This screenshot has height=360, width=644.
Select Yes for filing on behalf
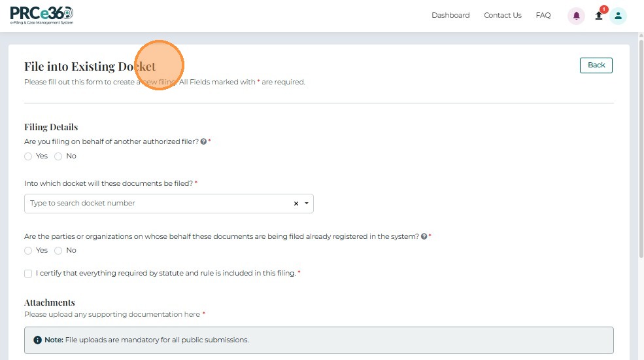28,156
